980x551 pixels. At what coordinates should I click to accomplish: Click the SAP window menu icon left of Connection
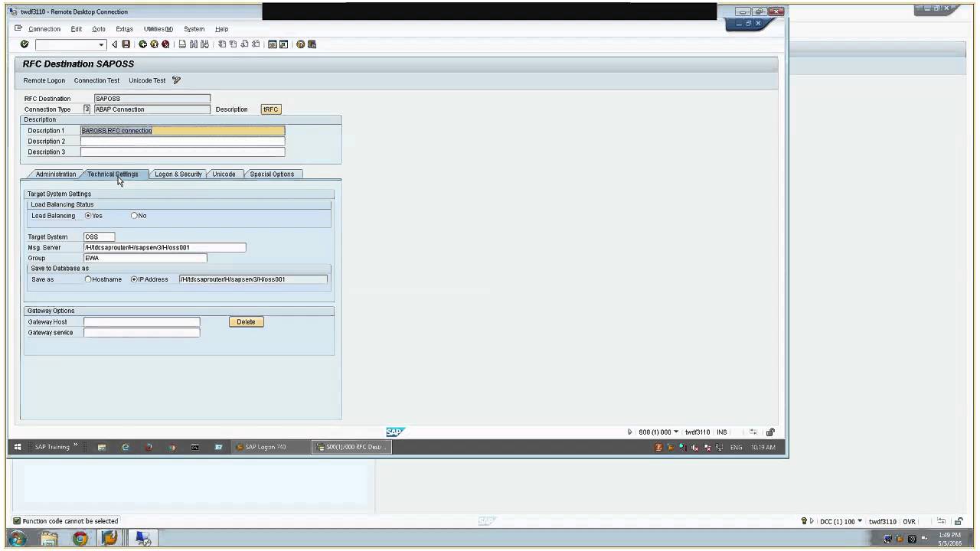[18, 28]
